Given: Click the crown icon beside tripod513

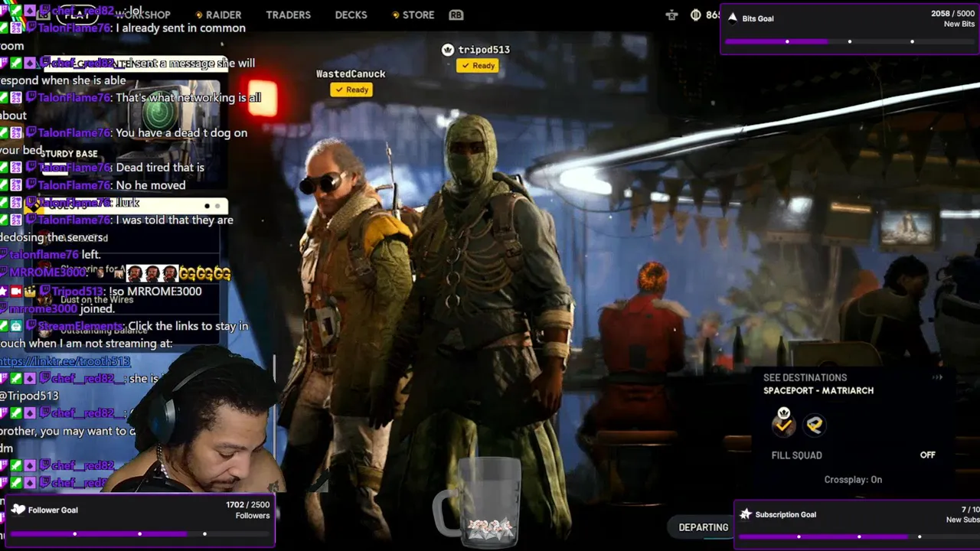Looking at the screenshot, I should pos(448,50).
